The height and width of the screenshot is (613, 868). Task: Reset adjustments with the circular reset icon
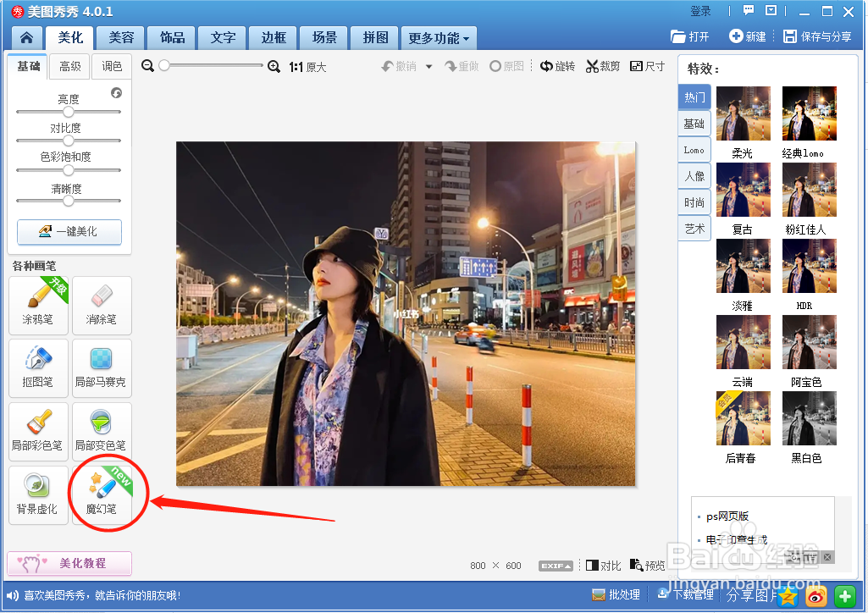click(x=116, y=93)
